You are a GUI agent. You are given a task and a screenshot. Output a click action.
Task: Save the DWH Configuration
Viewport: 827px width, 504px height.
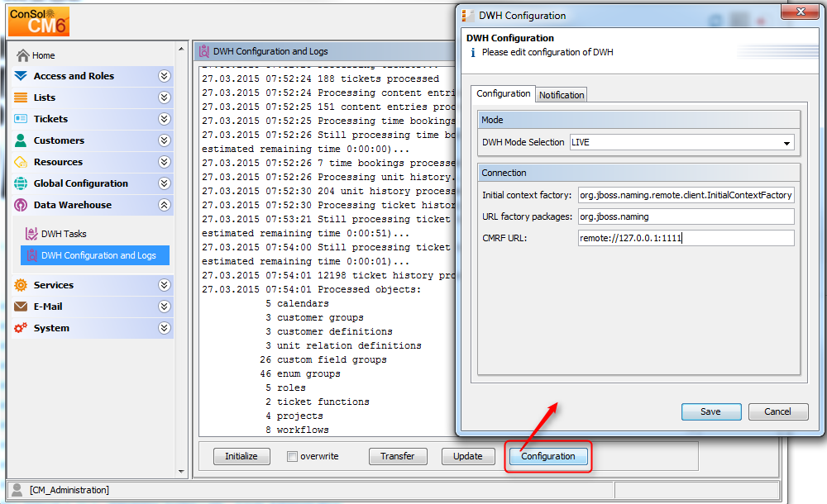(x=710, y=411)
